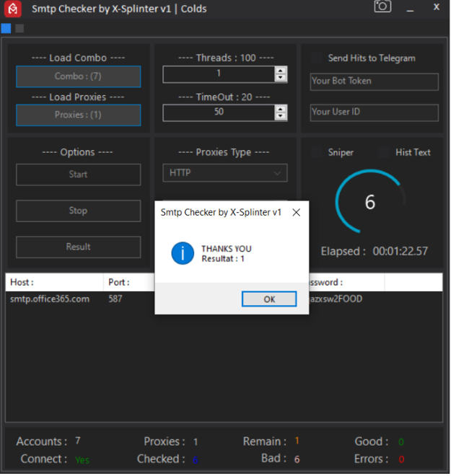Image resolution: width=451 pixels, height=476 pixels.
Task: Click the Bad count value 6
Action: pyautogui.click(x=297, y=459)
